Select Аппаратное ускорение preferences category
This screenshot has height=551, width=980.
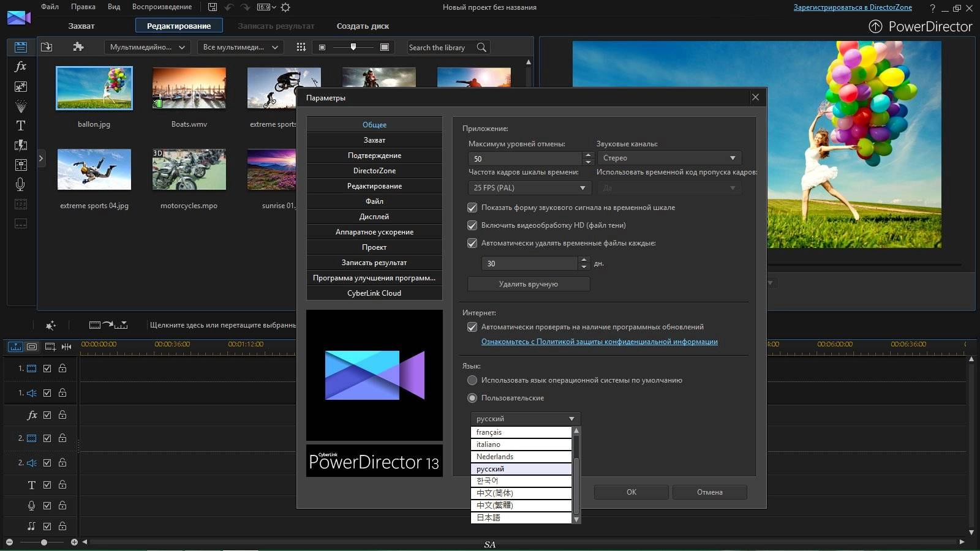374,232
